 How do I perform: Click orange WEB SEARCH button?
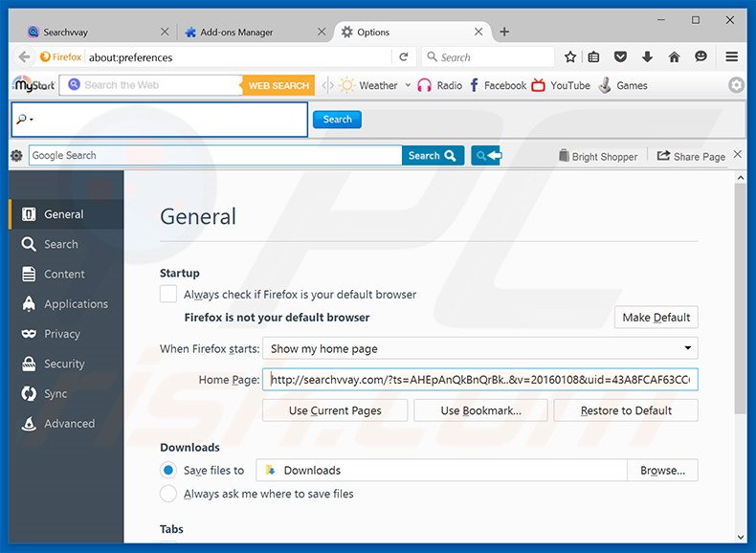[x=278, y=85]
